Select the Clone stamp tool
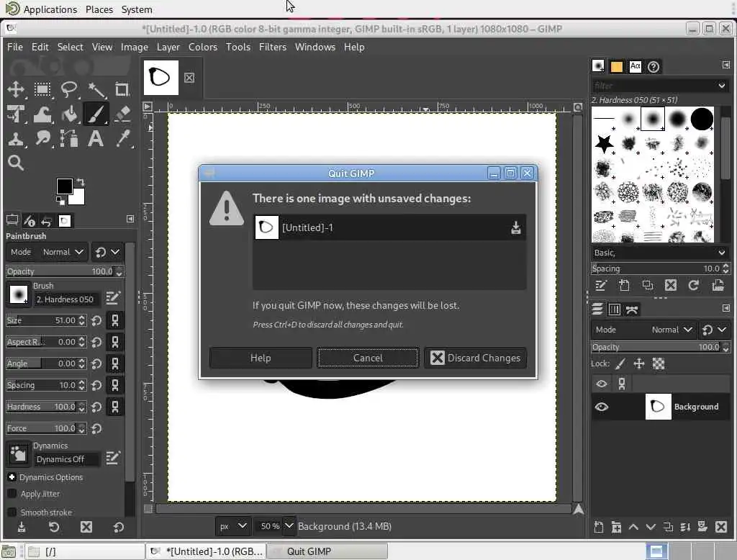This screenshot has width=737, height=560. (16, 139)
